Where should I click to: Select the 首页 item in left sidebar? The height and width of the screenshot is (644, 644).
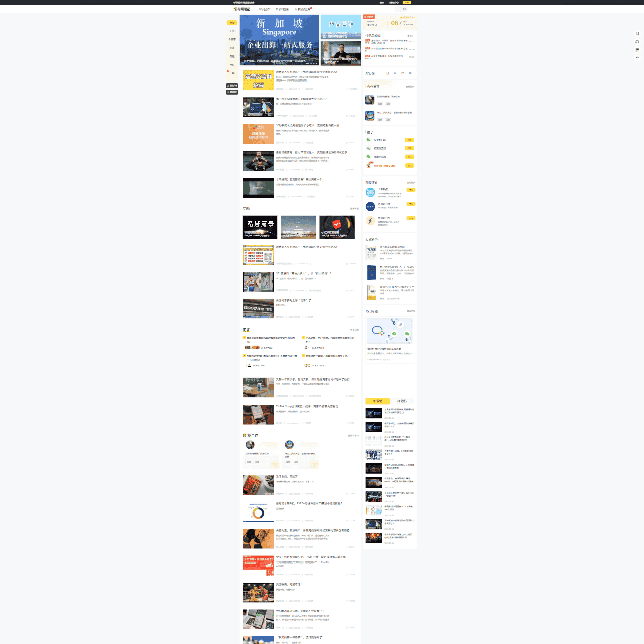232,23
